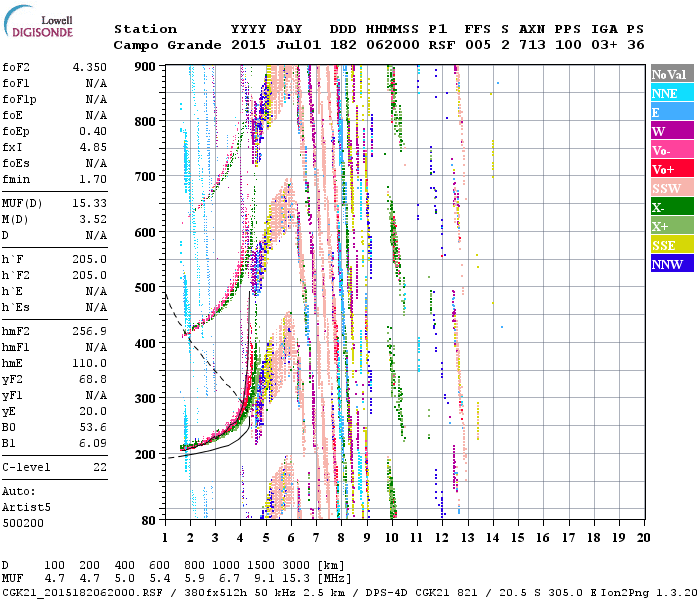Click the hmF2 value 256.9
This screenshot has height=600, width=700.
90,331
